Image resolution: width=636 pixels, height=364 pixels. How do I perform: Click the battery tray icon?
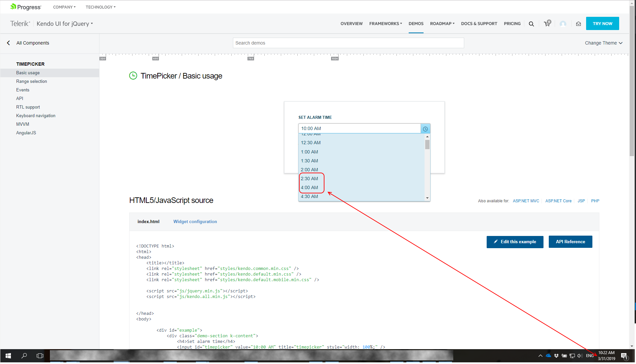click(564, 356)
